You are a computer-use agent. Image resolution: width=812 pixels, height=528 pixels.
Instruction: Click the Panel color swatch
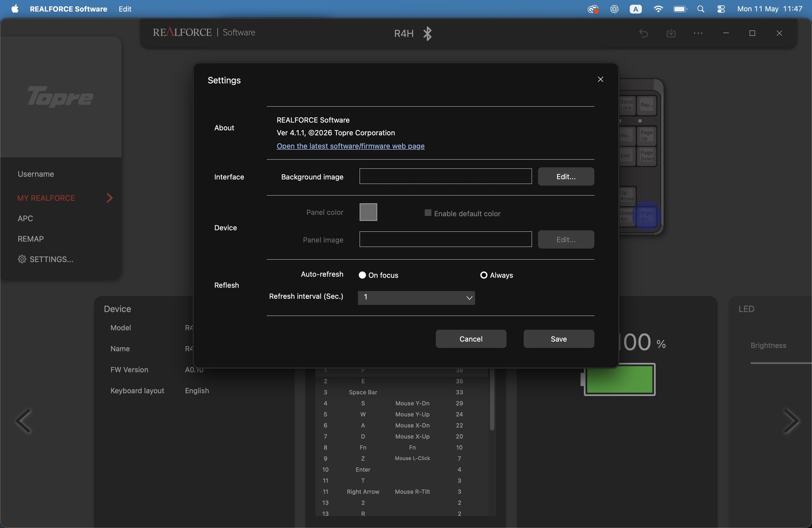tap(368, 212)
